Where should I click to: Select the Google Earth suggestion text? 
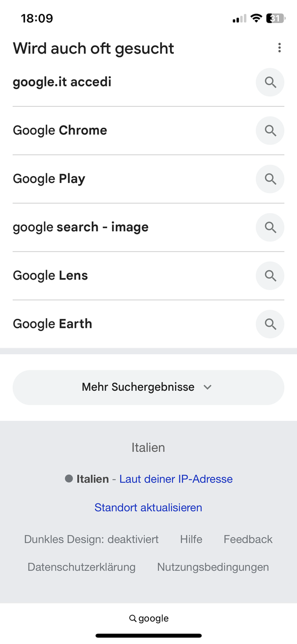pos(53,324)
